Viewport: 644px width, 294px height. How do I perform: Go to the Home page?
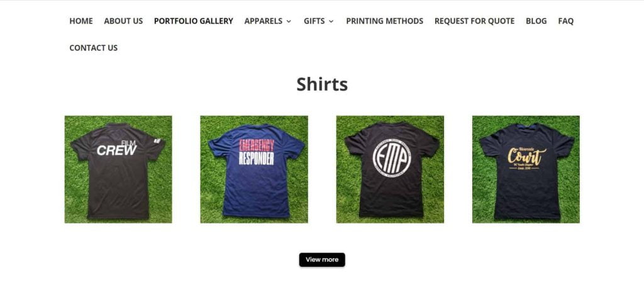coord(81,21)
